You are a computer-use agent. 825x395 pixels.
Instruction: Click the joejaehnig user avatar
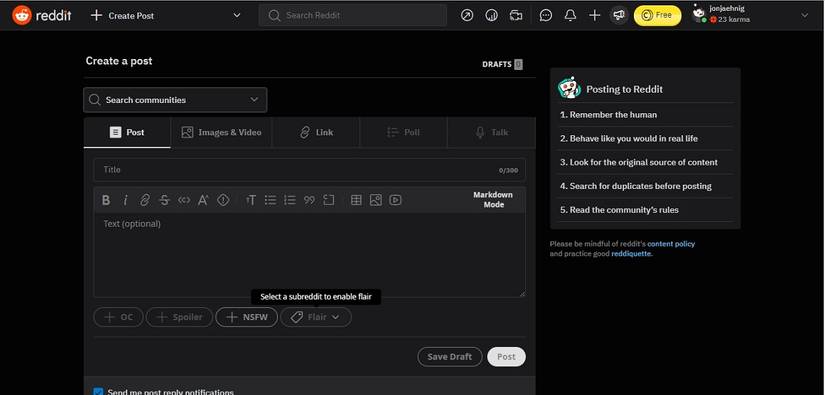(699, 13)
